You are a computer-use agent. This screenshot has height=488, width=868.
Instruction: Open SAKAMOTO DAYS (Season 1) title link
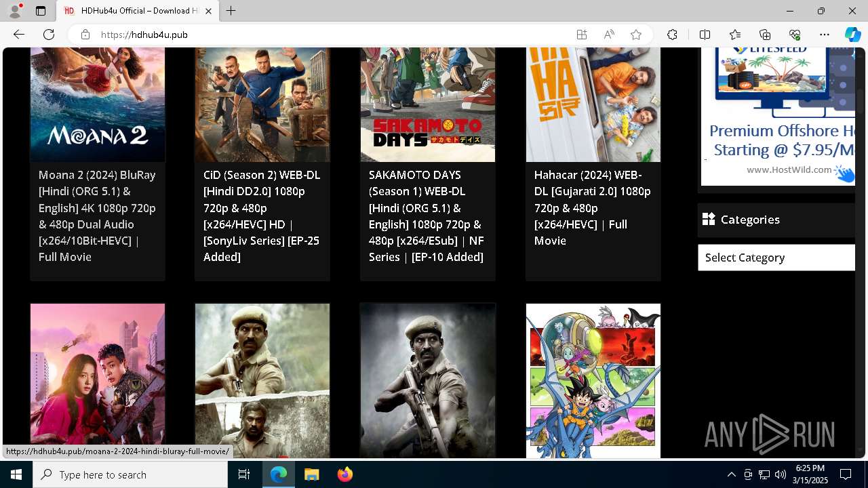[427, 216]
